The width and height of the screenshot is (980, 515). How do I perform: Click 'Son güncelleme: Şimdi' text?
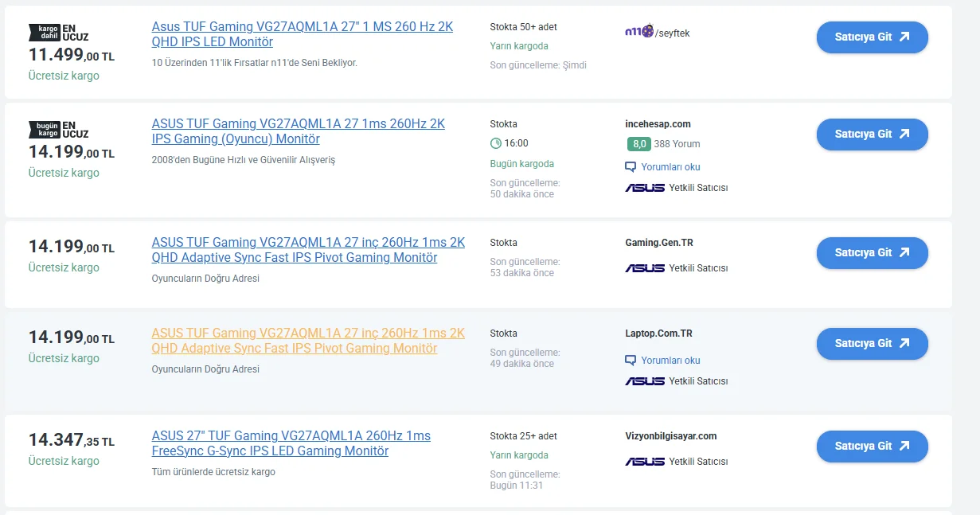pos(538,65)
